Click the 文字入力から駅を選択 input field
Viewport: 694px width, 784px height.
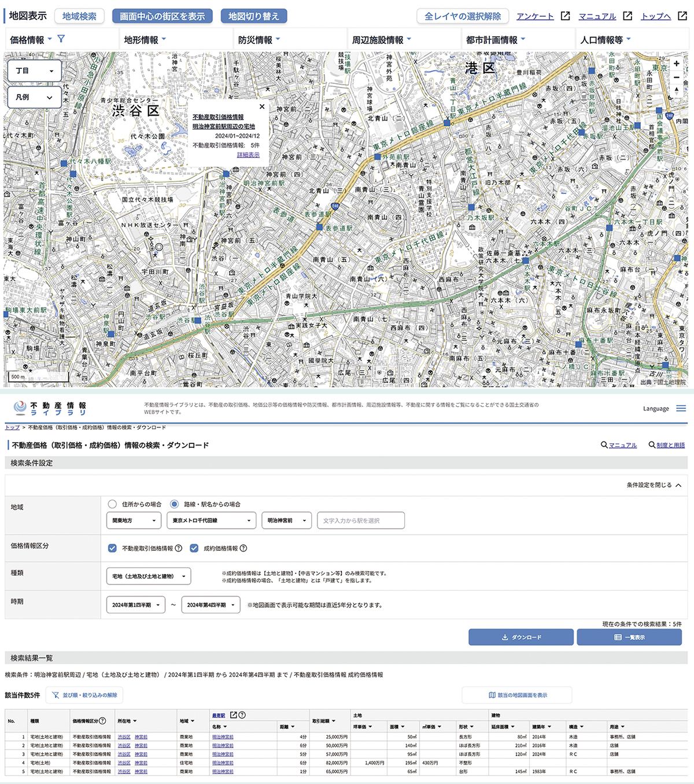point(360,520)
